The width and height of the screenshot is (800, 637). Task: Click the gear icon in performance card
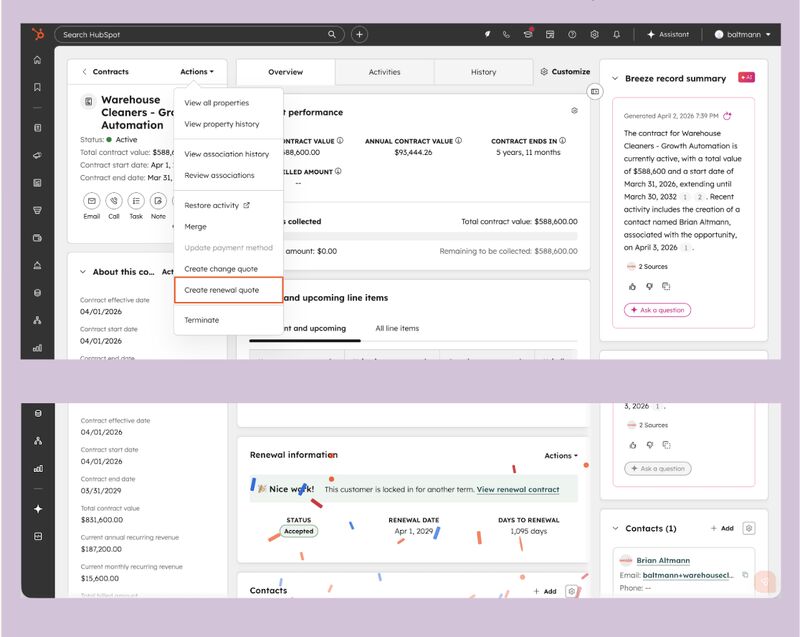click(x=574, y=111)
